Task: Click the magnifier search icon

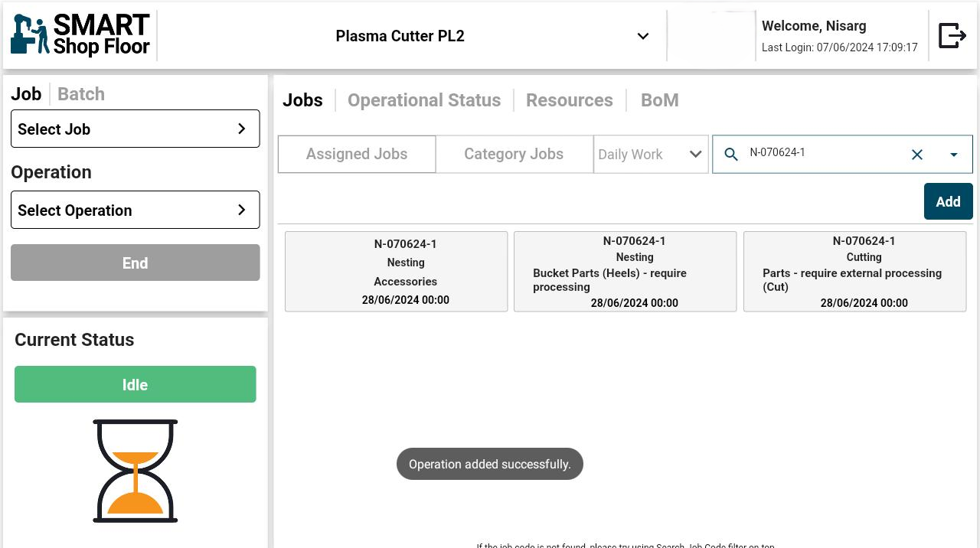Action: [731, 155]
